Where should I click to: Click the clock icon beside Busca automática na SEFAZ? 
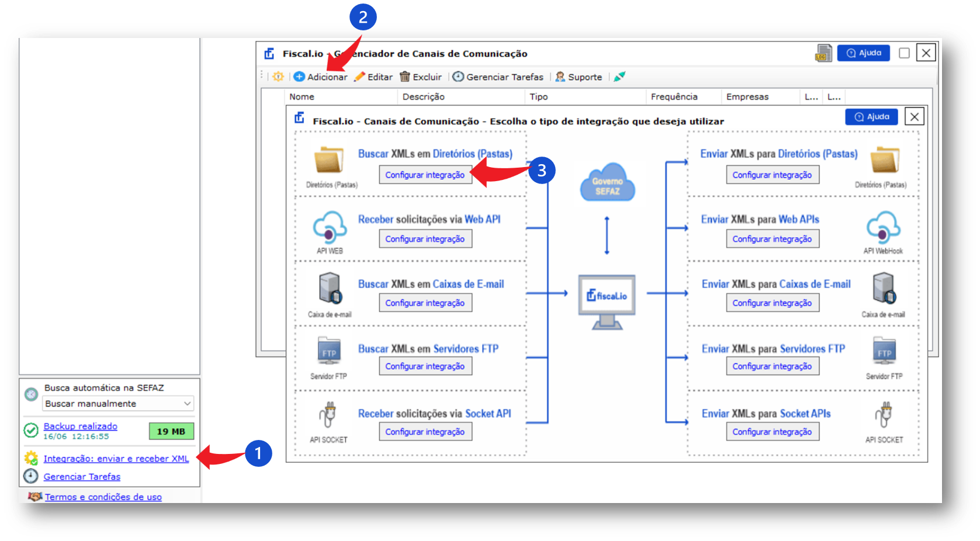31,394
